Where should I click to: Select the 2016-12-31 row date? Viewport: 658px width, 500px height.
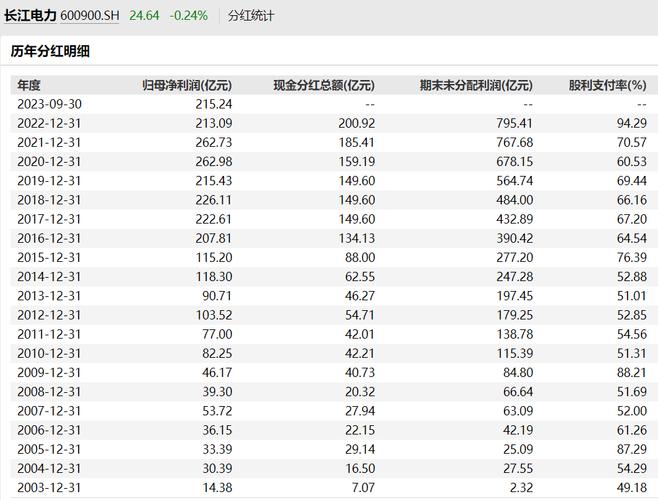point(49,238)
